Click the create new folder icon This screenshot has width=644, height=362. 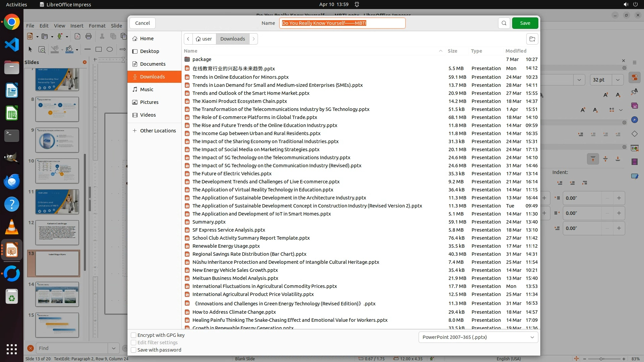(532, 39)
